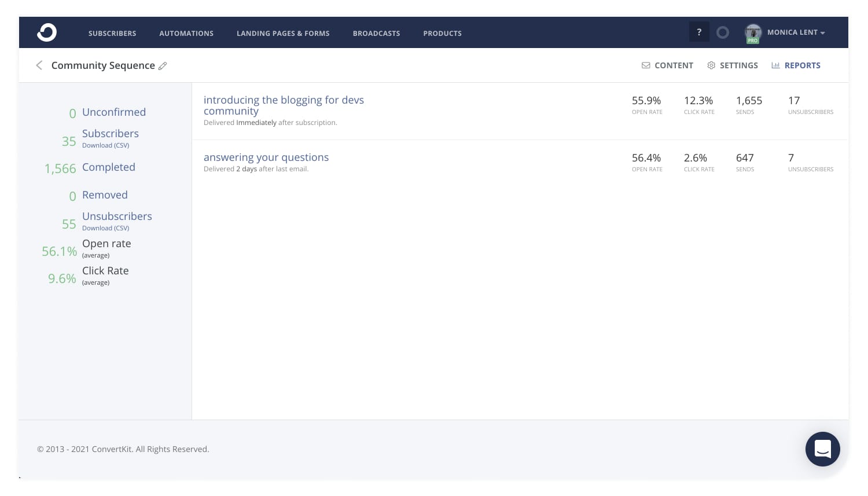This screenshot has height=496, width=868.
Task: Open the Monica Lent account dropdown
Action: [797, 32]
